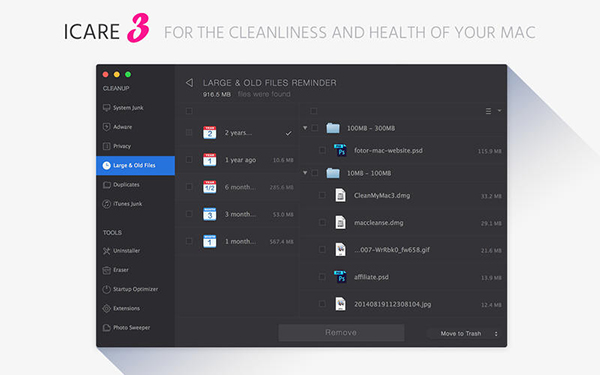
Task: Select the iTunes Junk music icon
Action: [x=106, y=204]
